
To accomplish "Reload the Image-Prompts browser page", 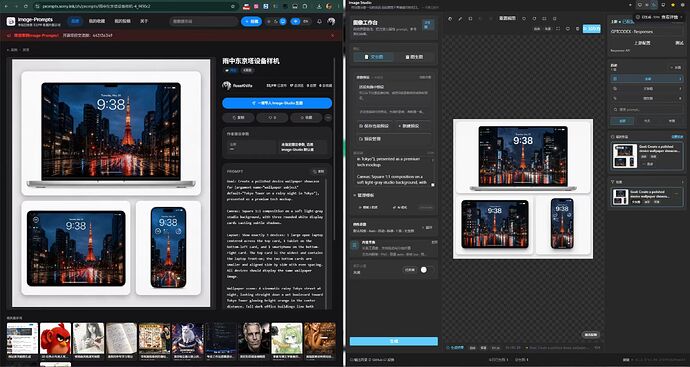I will [x=26, y=6].
